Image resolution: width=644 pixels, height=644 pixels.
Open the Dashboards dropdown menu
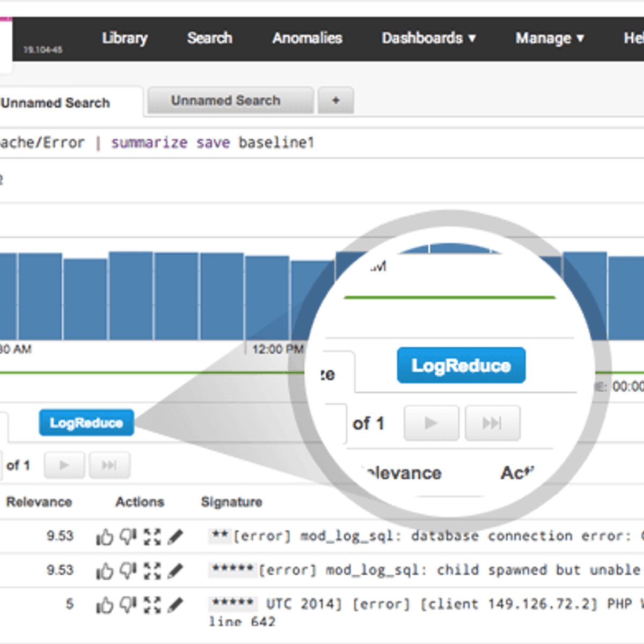point(428,38)
